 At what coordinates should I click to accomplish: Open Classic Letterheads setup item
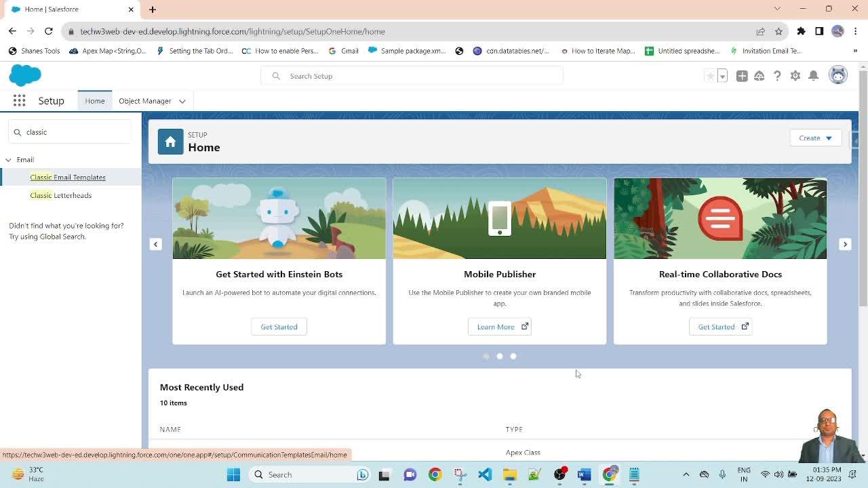point(61,195)
